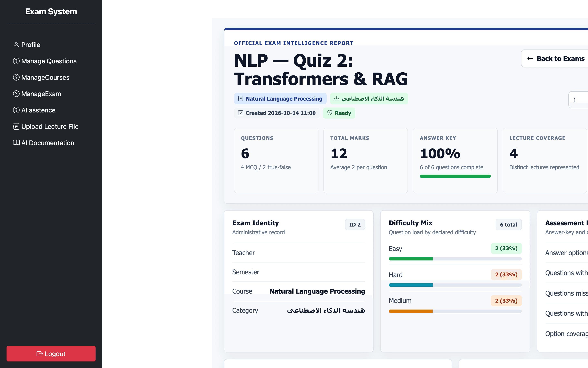Click the Easy 2 (33%) percentage badge
Screen dimensions: 588x368
click(x=506, y=248)
